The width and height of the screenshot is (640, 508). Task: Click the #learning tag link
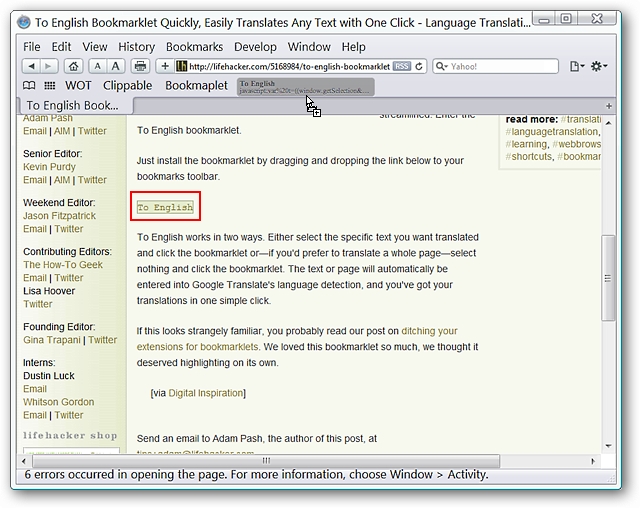point(526,144)
